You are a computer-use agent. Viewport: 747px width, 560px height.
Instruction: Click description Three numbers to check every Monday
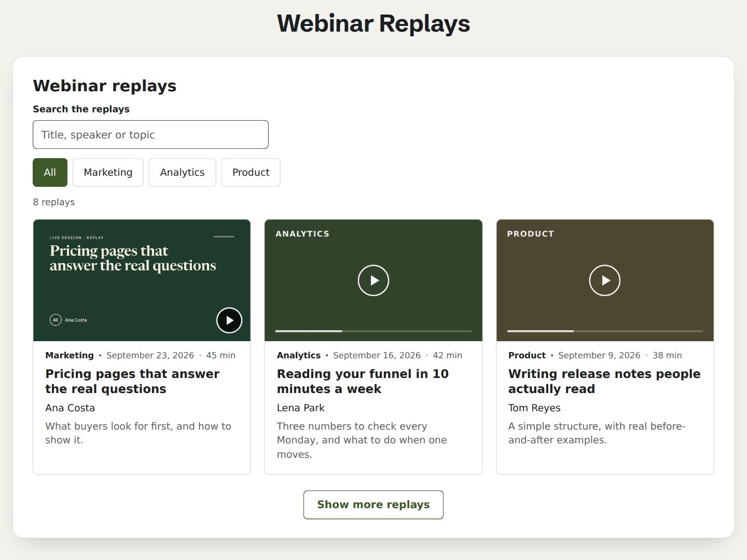click(x=362, y=440)
